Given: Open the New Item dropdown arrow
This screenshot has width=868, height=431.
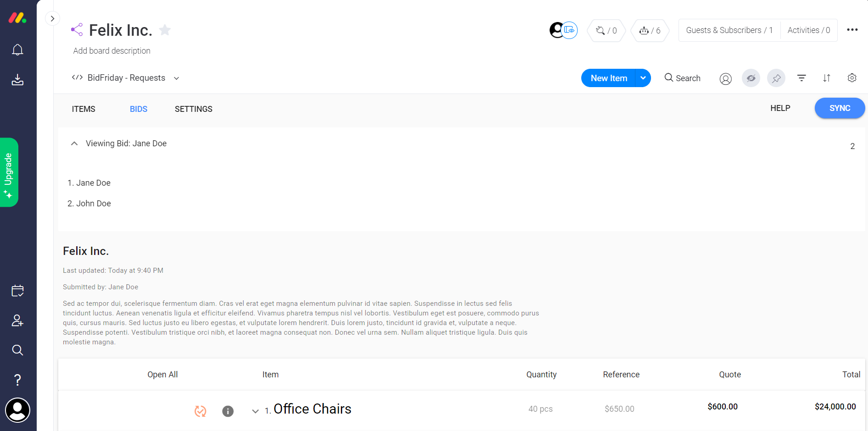Looking at the screenshot, I should (x=643, y=78).
